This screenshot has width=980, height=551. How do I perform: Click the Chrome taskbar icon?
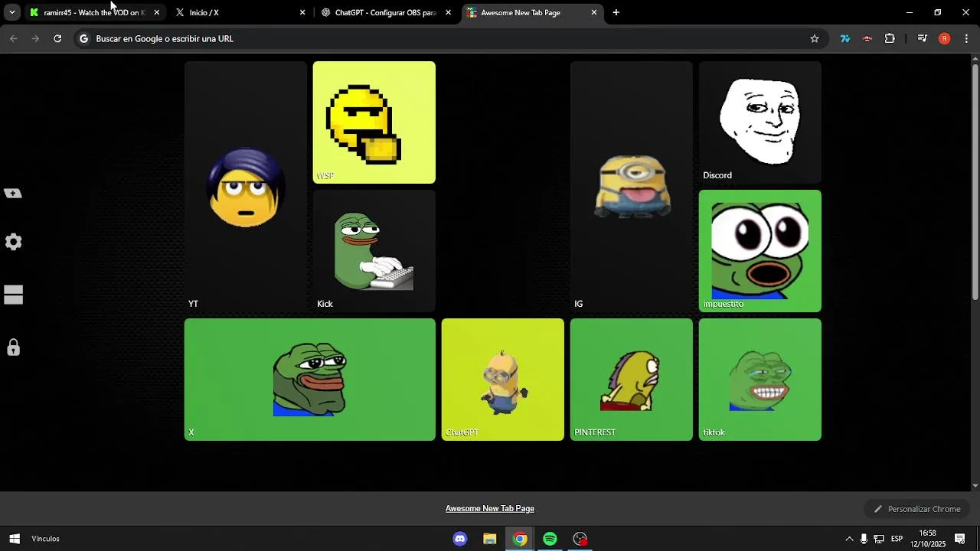coord(520,539)
